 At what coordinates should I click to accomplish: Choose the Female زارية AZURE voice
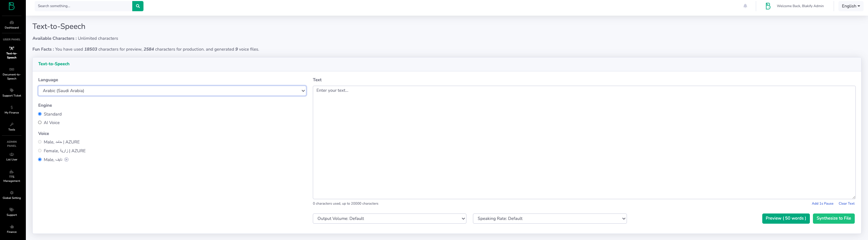40,151
